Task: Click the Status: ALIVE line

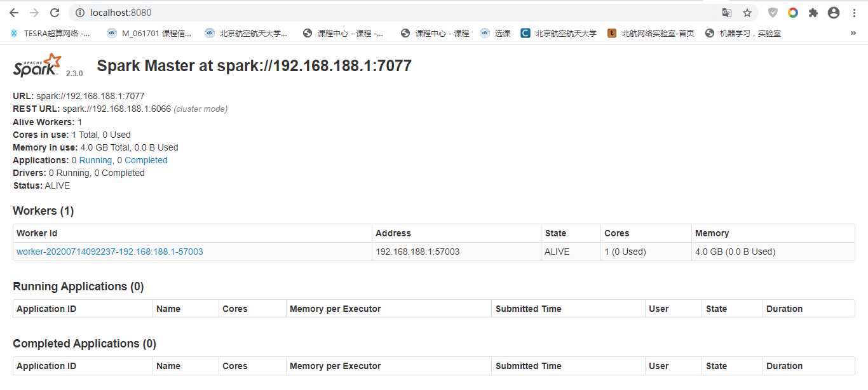Action: point(41,185)
